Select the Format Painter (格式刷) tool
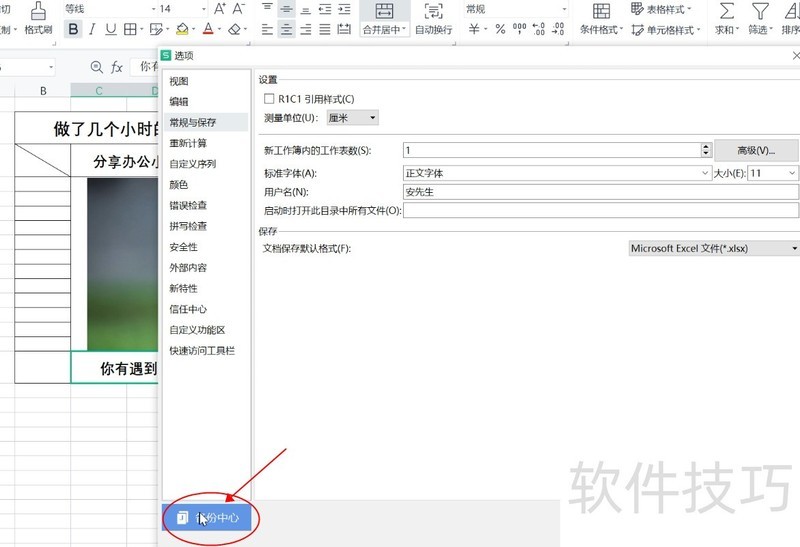The image size is (800, 547). [38, 18]
